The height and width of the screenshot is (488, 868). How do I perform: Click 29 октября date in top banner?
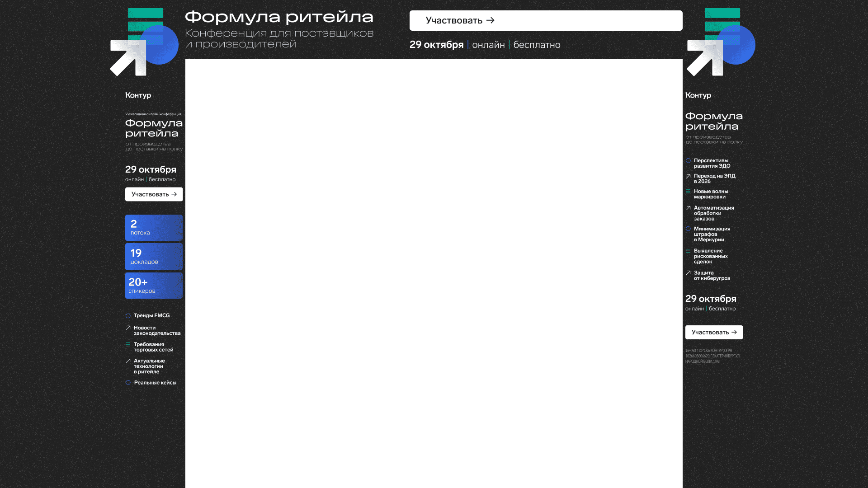(436, 45)
